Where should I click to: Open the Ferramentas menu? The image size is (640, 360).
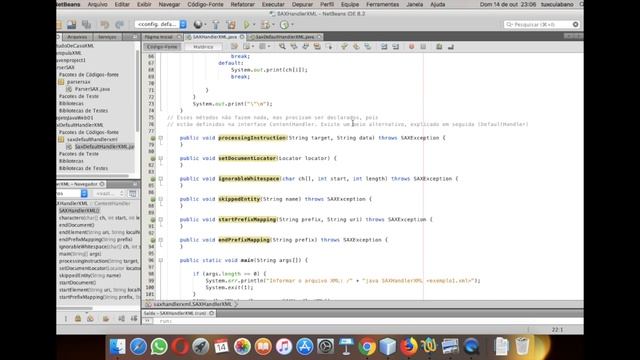[x=382, y=4]
